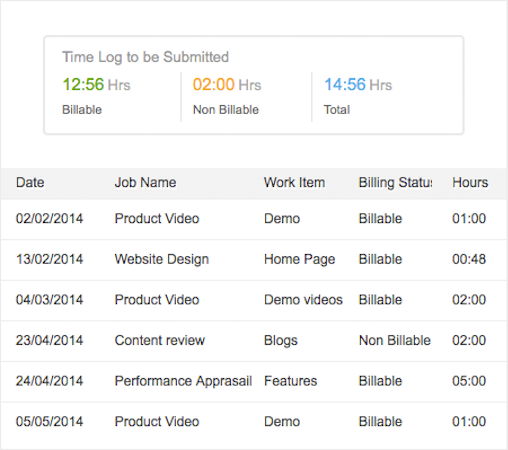Select the Website Design job entry

[162, 259]
